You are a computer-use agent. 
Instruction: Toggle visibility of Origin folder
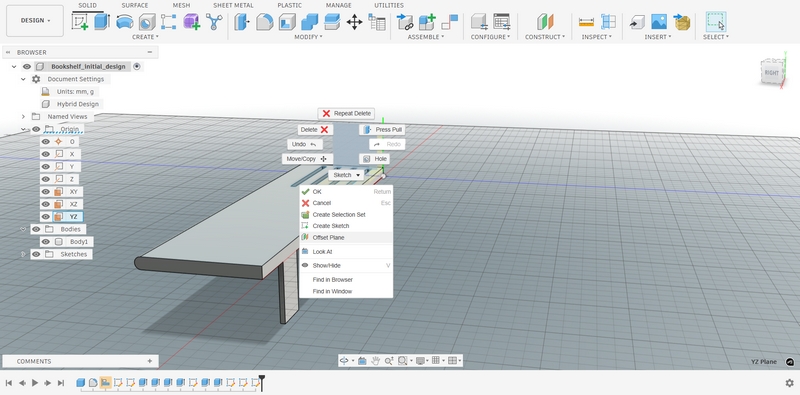click(36, 129)
